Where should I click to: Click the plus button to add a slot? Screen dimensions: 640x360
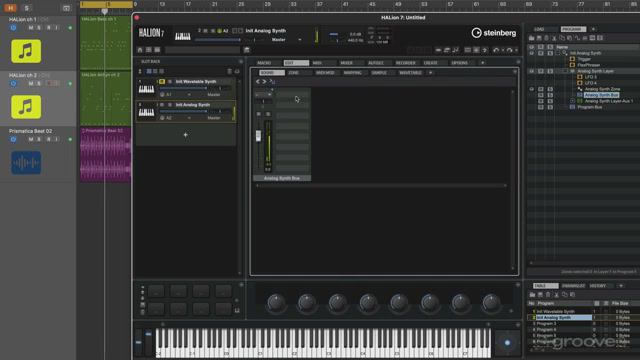coord(186,135)
